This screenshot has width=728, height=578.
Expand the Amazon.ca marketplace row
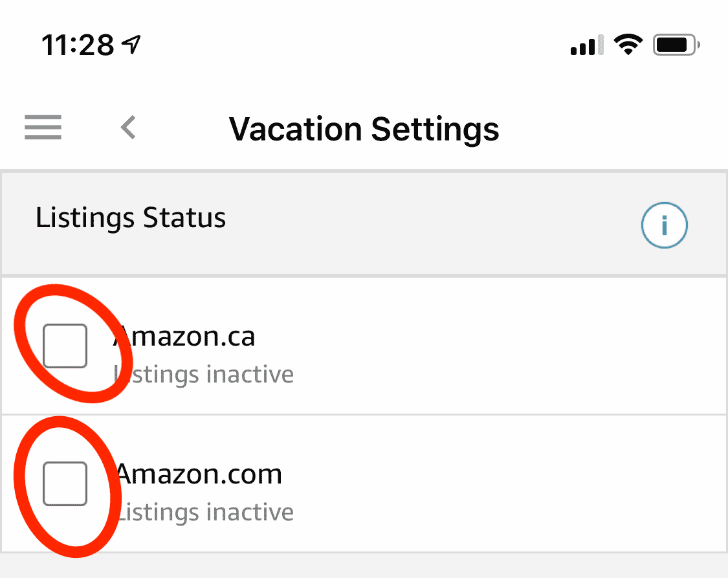click(x=183, y=337)
